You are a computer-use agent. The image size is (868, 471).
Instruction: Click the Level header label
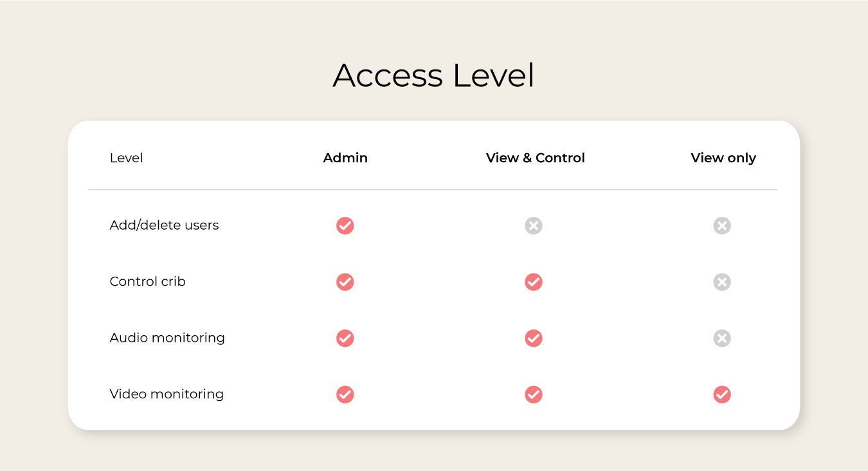pyautogui.click(x=126, y=158)
